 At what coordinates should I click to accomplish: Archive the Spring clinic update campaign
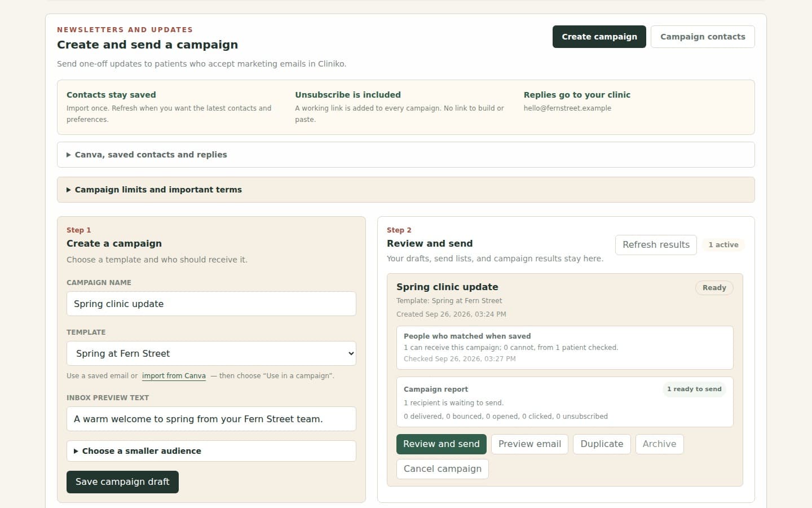click(659, 444)
